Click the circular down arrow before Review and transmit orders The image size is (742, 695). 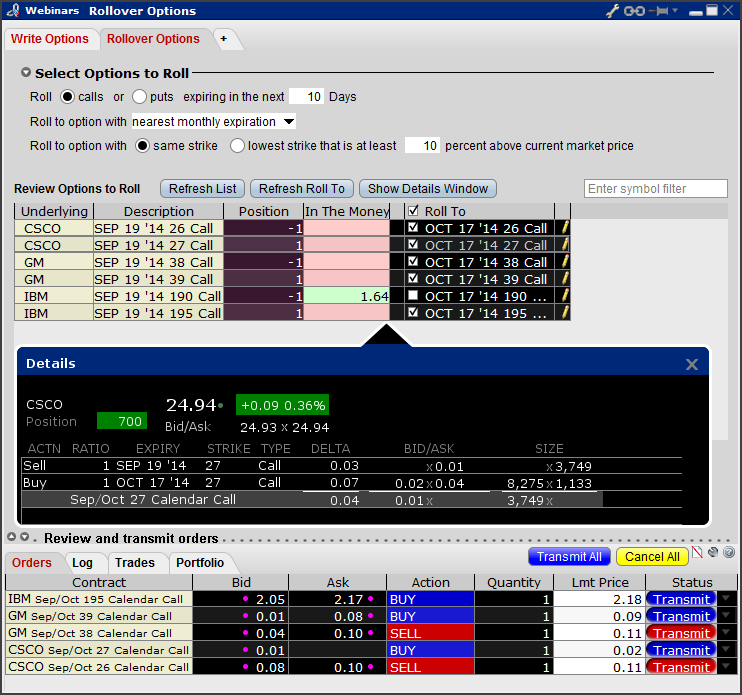coord(25,537)
